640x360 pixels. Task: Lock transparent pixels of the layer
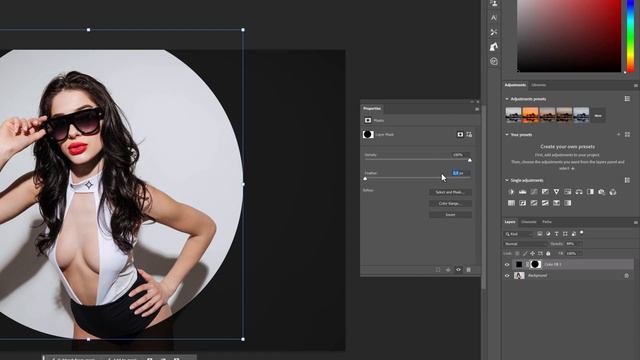tap(517, 253)
